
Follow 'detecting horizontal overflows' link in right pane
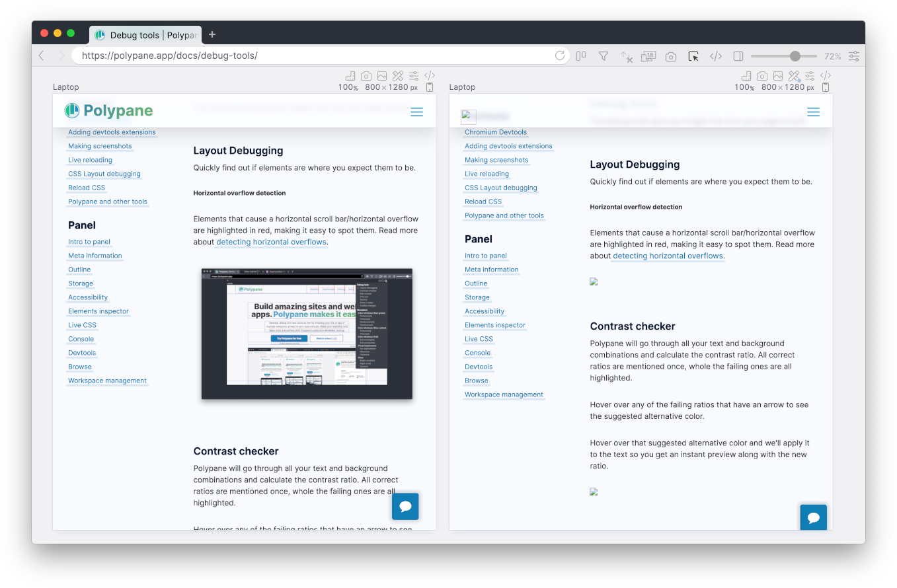click(x=668, y=256)
